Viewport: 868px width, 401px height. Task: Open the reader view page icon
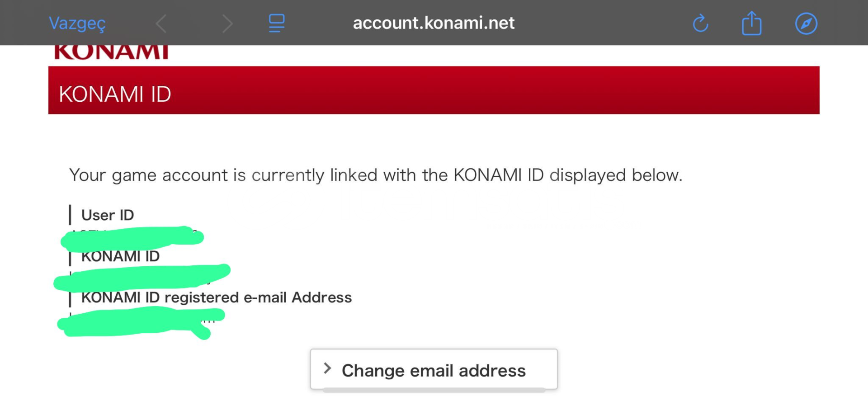pos(277,23)
